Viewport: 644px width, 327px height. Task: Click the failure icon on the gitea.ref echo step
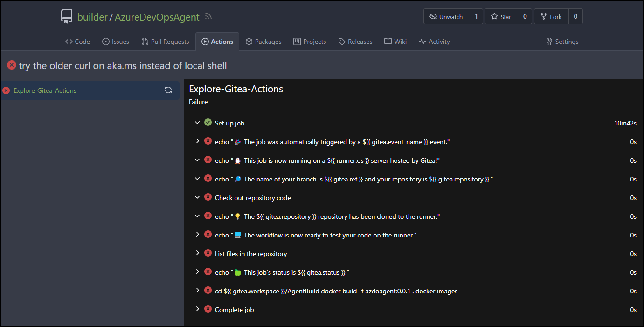pyautogui.click(x=208, y=179)
